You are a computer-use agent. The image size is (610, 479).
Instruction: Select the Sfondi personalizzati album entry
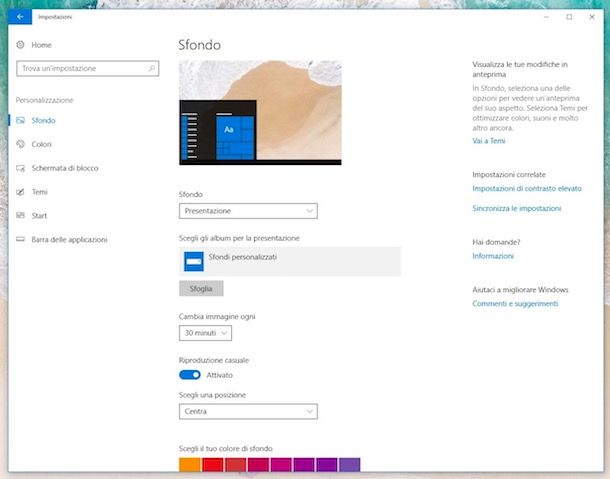coord(290,261)
